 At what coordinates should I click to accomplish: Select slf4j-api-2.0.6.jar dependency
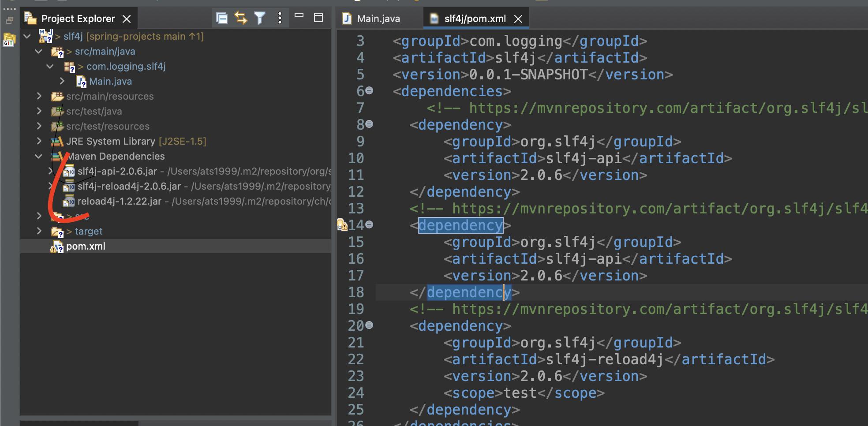[117, 172]
